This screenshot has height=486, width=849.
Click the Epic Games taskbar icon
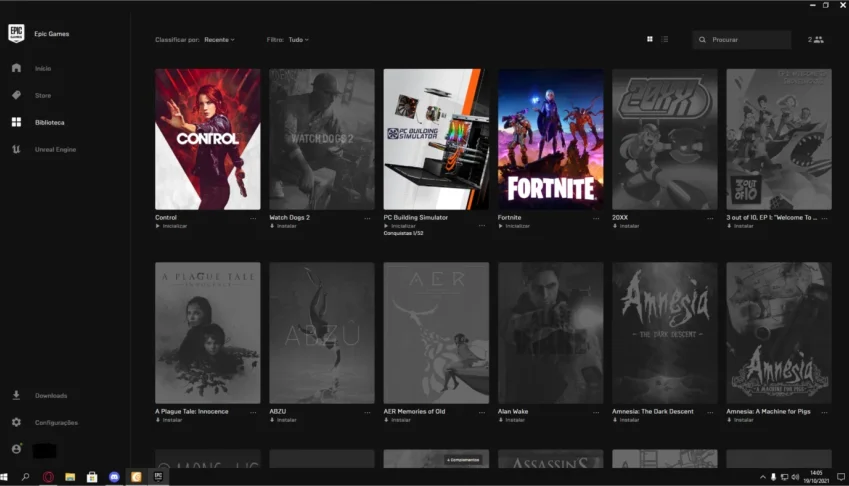pos(158,477)
